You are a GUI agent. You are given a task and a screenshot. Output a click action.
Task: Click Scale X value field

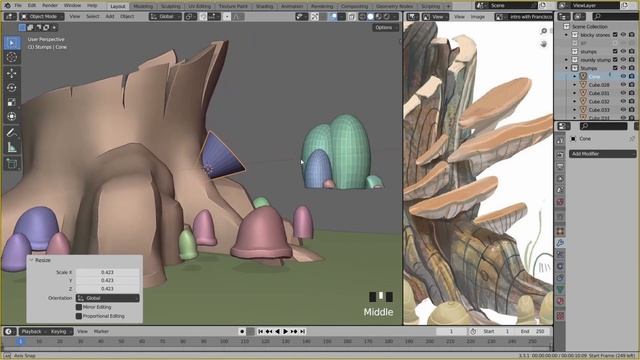pos(107,272)
